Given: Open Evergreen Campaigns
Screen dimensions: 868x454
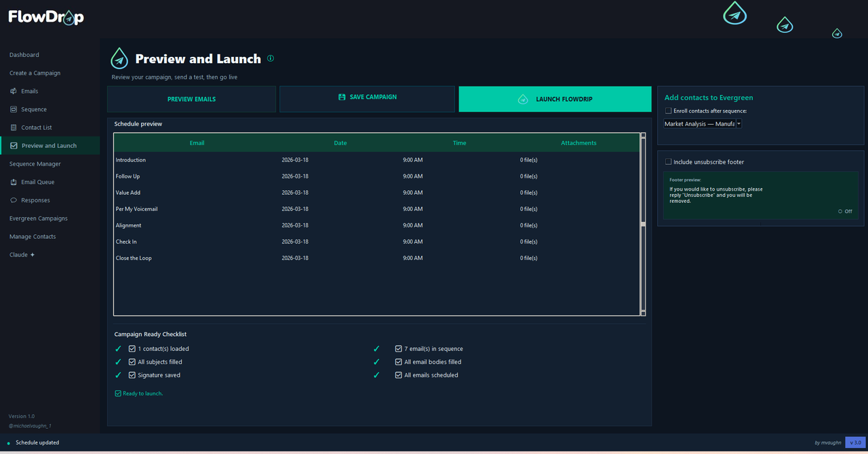Looking at the screenshot, I should point(39,219).
